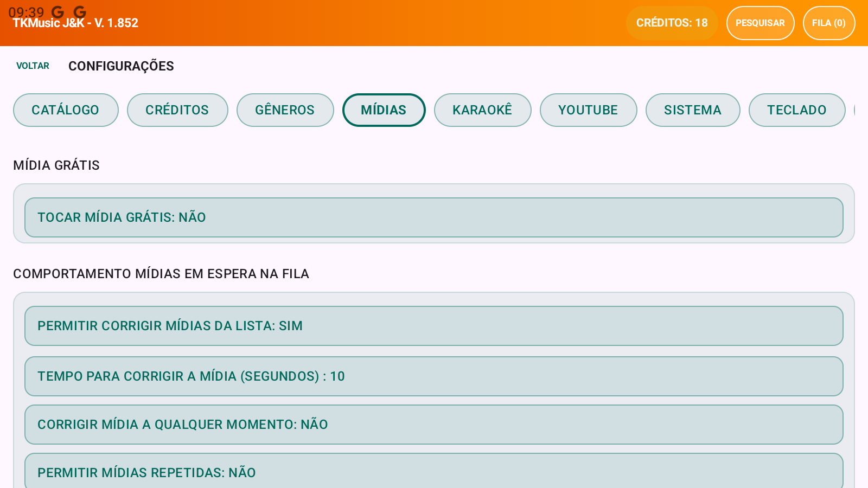Click the MÍDIA GRÁTIS section heading
The height and width of the screenshot is (488, 868).
coord(56,165)
